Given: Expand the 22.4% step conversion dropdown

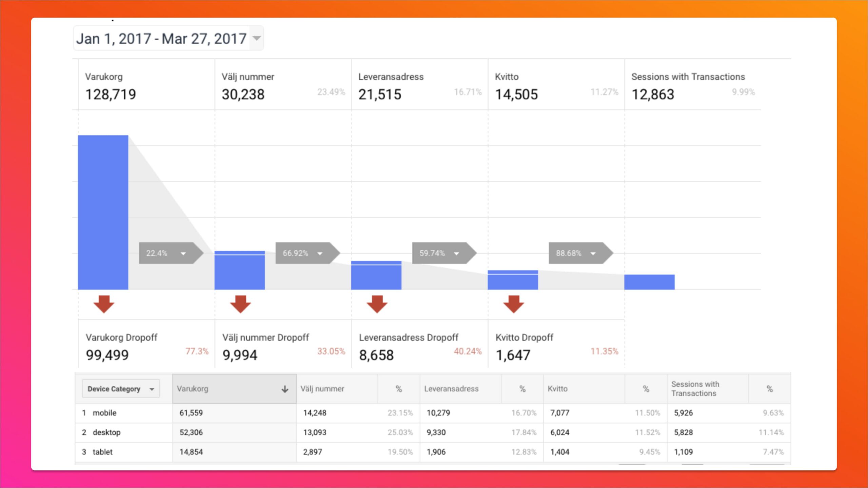Looking at the screenshot, I should click(183, 253).
